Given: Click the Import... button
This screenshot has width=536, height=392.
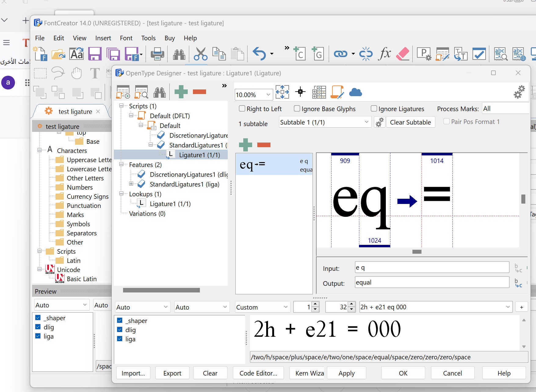Looking at the screenshot, I should point(133,373).
